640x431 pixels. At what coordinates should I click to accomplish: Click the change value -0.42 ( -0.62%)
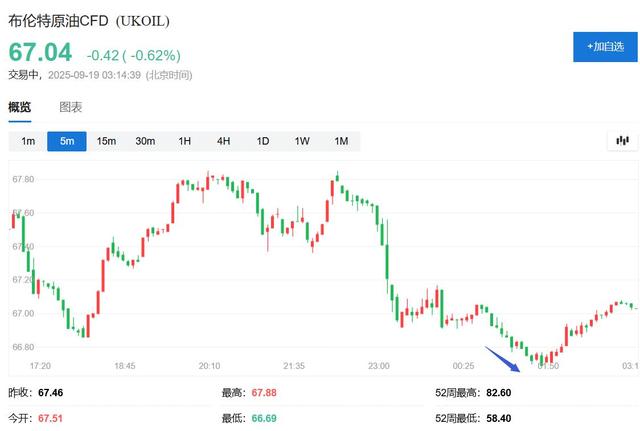pyautogui.click(x=133, y=56)
